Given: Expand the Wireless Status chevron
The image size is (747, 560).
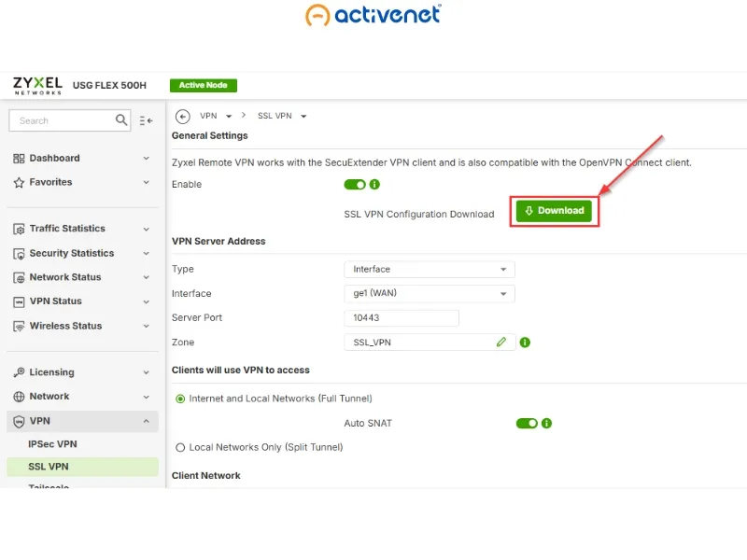Looking at the screenshot, I should pyautogui.click(x=147, y=326).
